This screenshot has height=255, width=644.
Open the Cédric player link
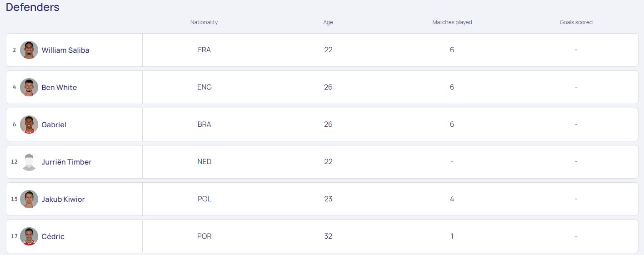(x=53, y=236)
